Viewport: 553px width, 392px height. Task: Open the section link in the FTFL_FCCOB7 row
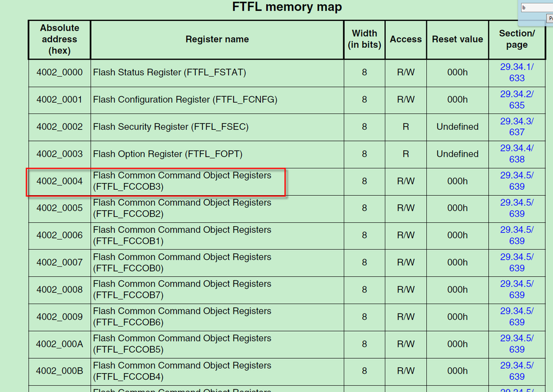[516, 289]
